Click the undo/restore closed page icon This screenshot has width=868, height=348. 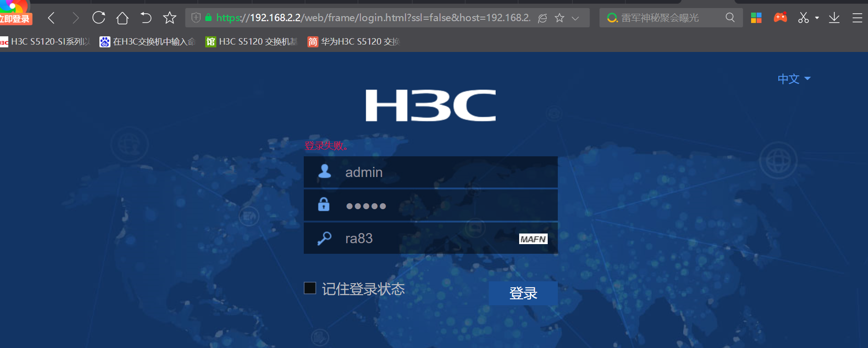[146, 18]
